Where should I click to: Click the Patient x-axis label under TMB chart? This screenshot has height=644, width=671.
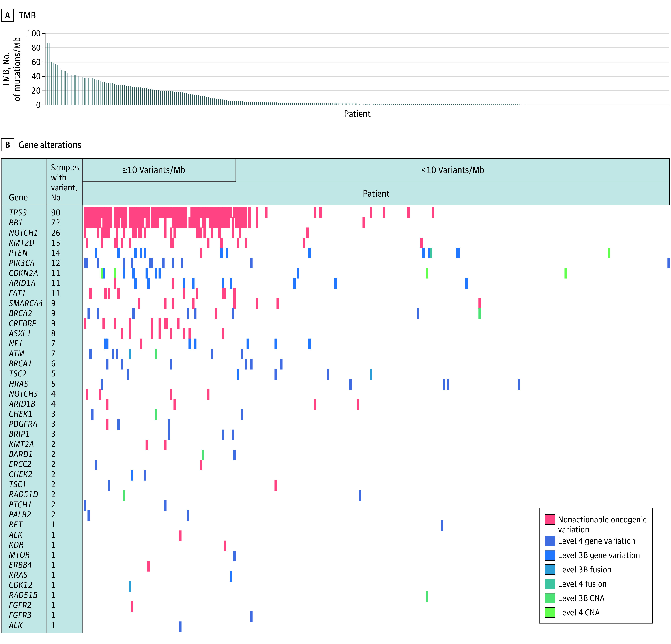[357, 114]
